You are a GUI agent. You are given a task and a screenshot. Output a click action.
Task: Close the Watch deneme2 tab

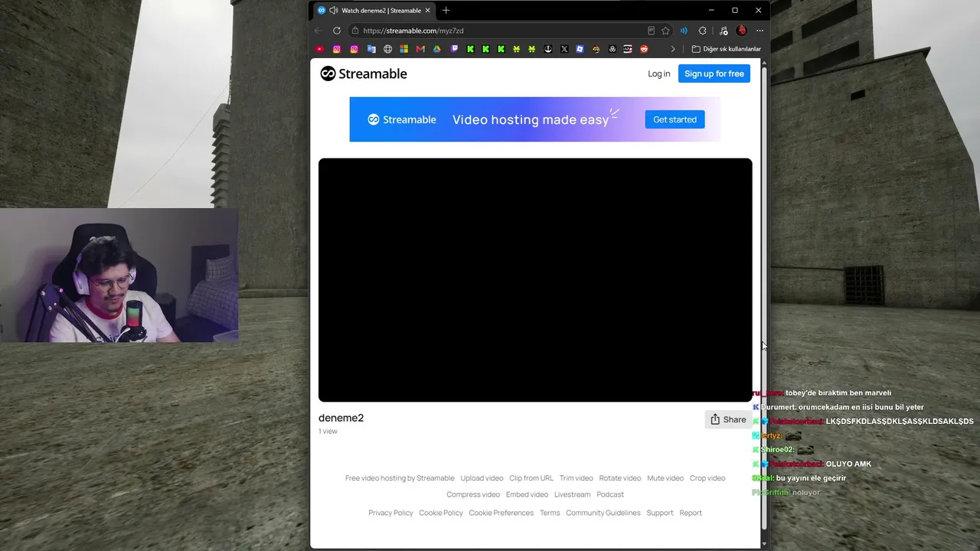coord(427,11)
